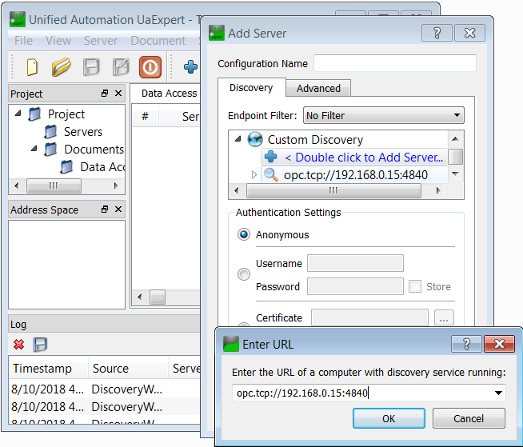Collapse the Documents tree node
This screenshot has width=523, height=447.
[x=34, y=149]
